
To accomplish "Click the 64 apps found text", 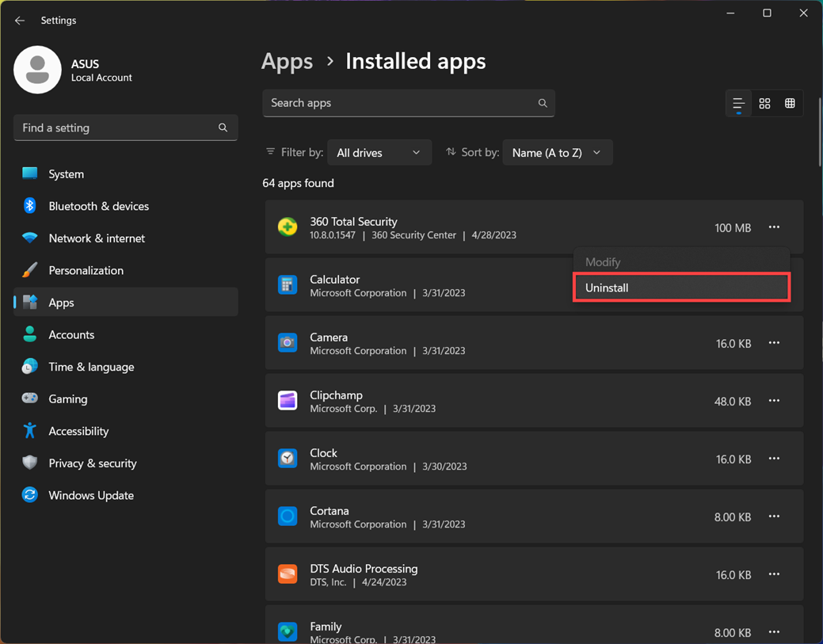I will 298,183.
